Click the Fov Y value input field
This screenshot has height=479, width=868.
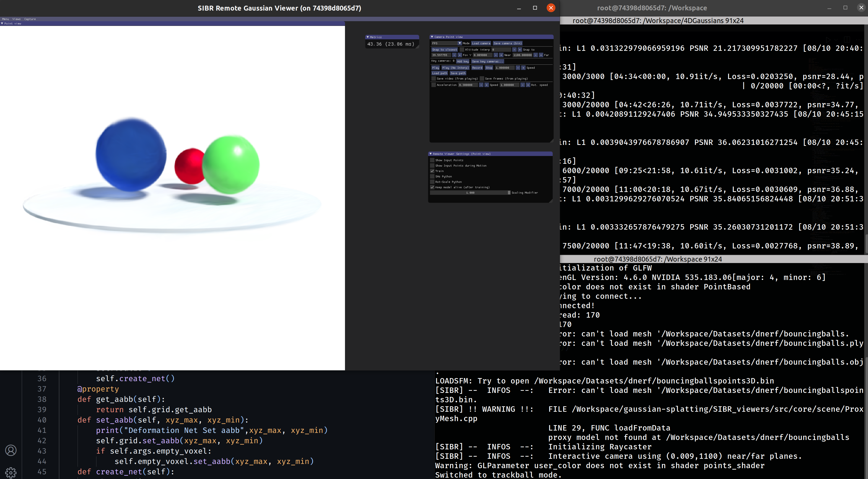click(x=441, y=55)
